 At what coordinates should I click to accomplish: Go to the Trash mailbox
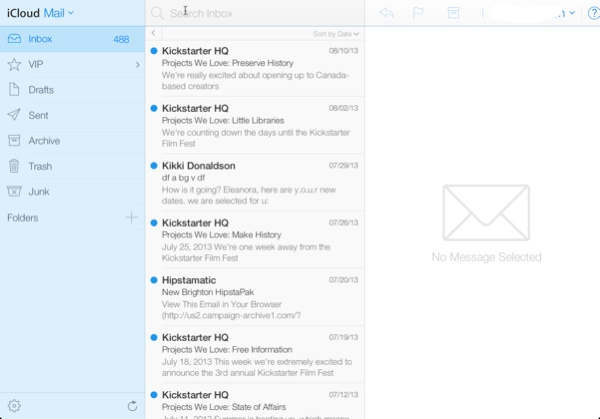(40, 166)
